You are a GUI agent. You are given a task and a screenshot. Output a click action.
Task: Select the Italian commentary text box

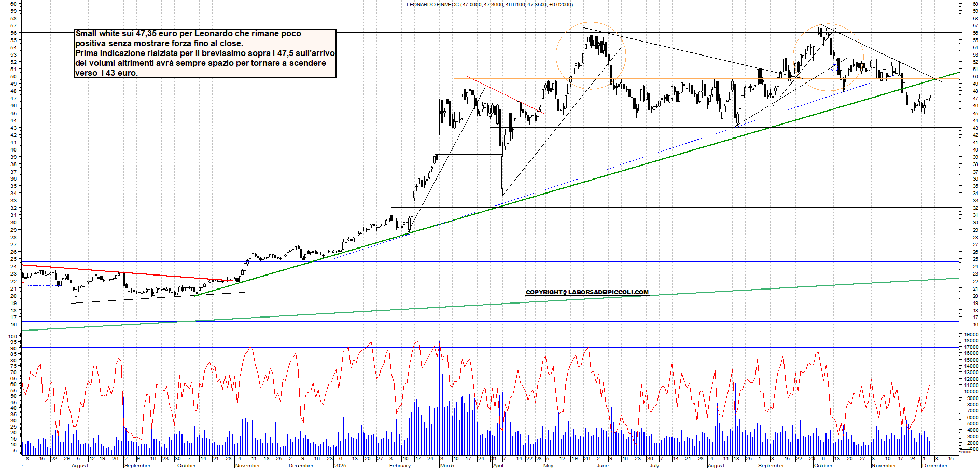tap(205, 53)
